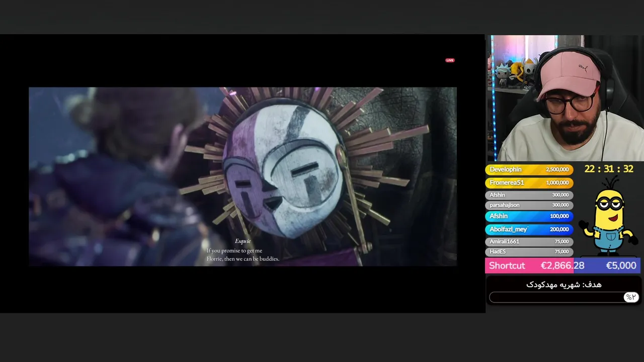Select the HadES 75,000 donor row

pos(529,251)
